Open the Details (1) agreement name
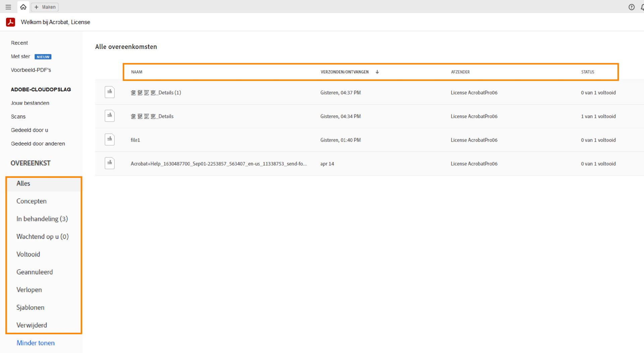The height and width of the screenshot is (353, 644). pyautogui.click(x=156, y=93)
